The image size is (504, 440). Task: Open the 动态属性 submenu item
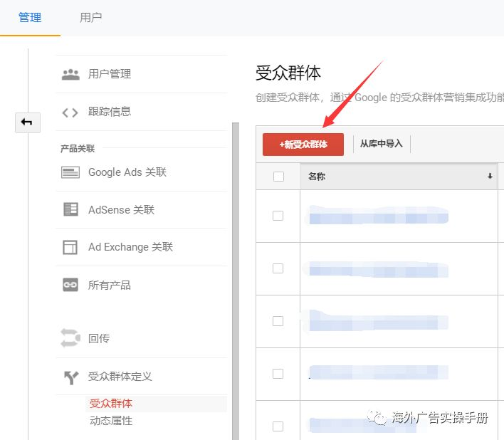[111, 421]
